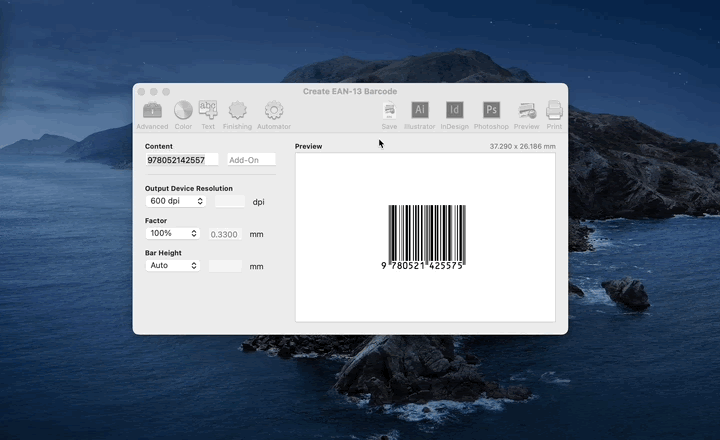Send barcode to Illustrator

420,115
